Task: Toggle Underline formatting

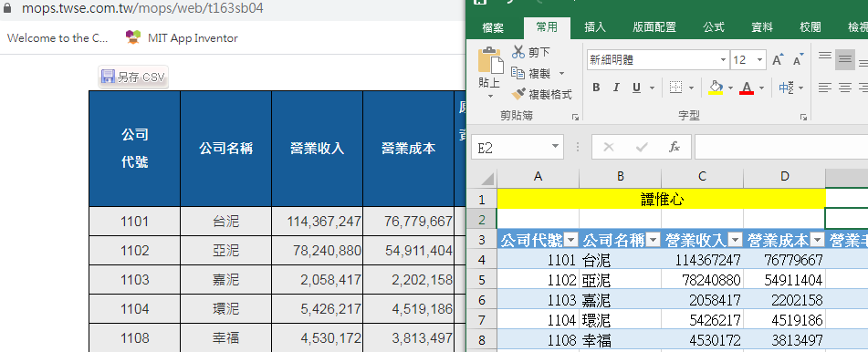Action: click(x=636, y=88)
